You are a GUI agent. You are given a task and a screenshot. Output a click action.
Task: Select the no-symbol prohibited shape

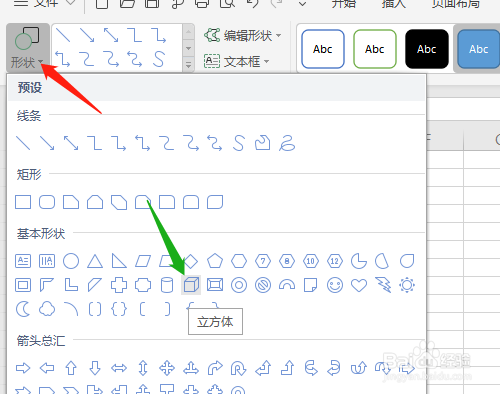(x=263, y=285)
